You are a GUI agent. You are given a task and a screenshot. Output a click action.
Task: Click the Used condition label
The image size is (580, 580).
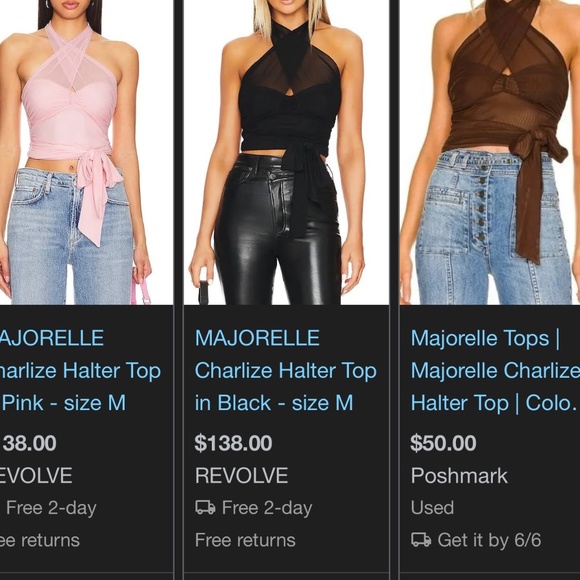point(432,508)
